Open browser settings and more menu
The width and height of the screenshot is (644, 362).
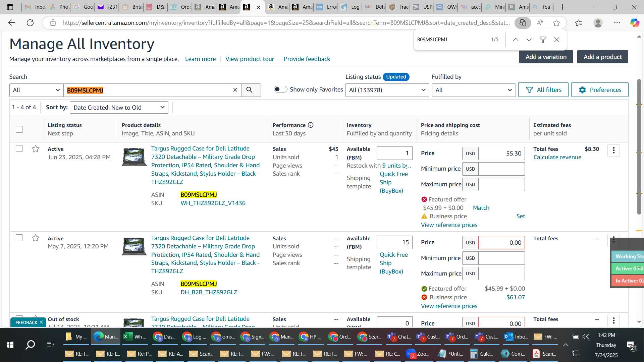[617, 23]
